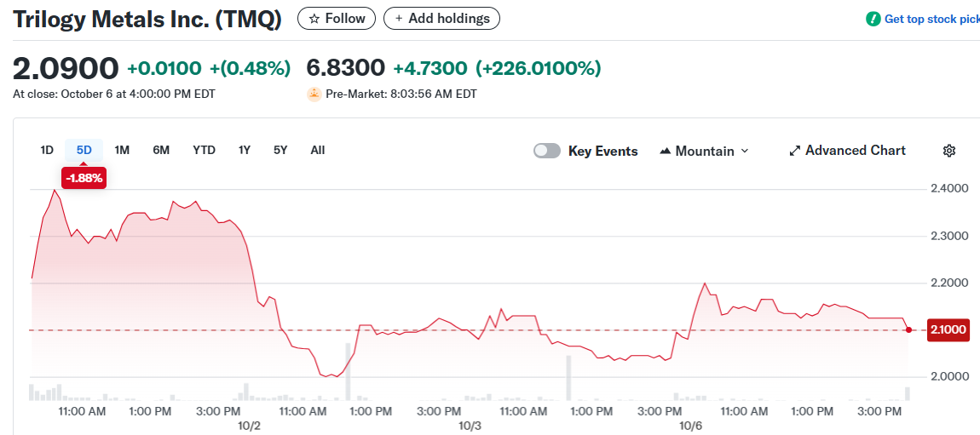Open the Advanced Chart link
The width and height of the screenshot is (980, 435).
point(855,151)
